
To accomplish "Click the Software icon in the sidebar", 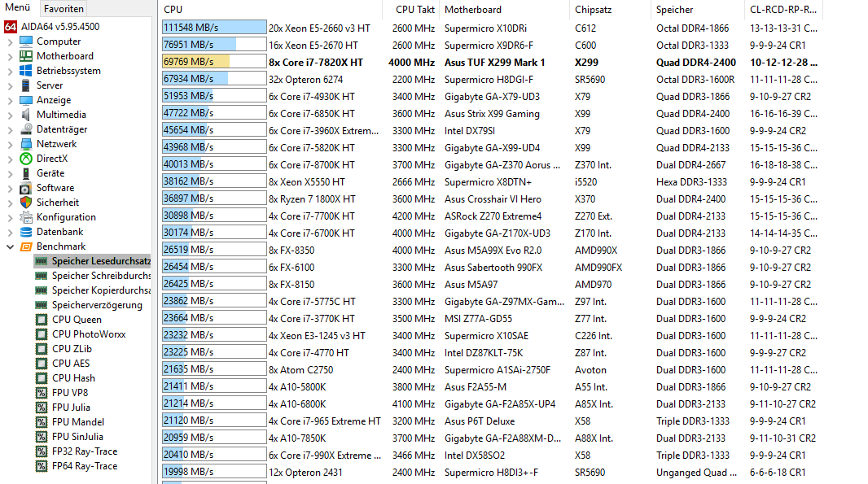I will pyautogui.click(x=26, y=188).
